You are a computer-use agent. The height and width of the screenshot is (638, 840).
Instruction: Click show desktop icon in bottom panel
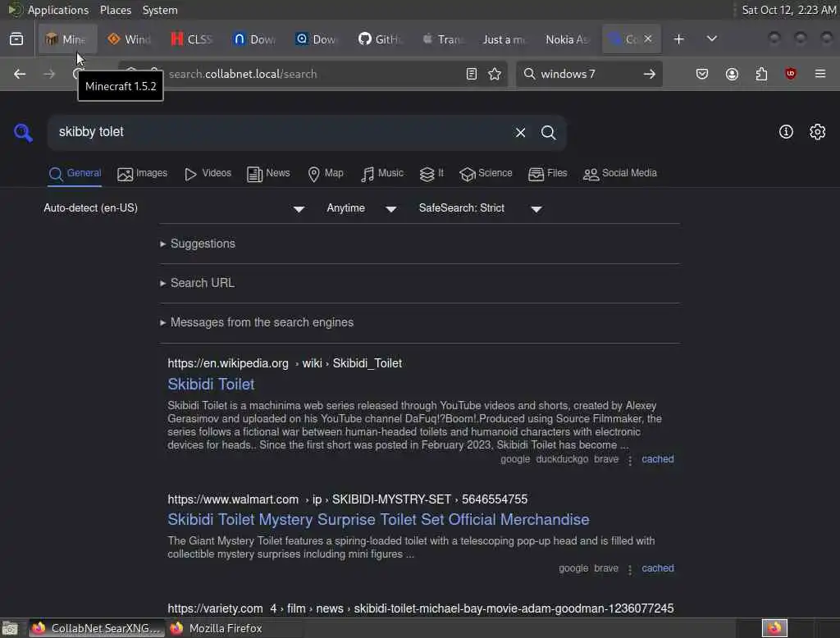[10, 628]
